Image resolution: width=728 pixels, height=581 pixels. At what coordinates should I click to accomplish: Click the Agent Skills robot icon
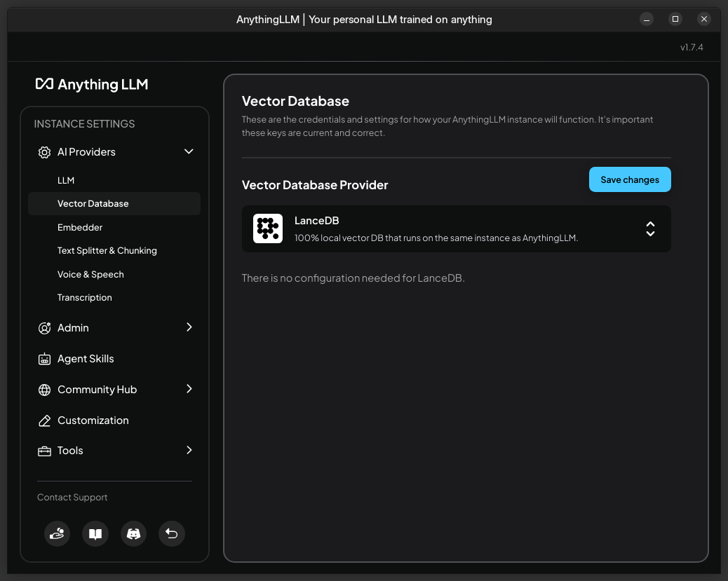tap(45, 359)
